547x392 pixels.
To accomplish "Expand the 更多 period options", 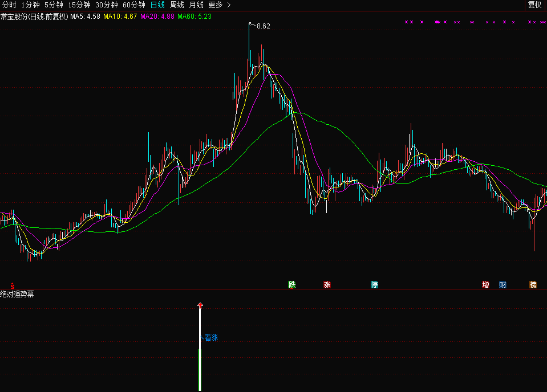I will [220, 5].
